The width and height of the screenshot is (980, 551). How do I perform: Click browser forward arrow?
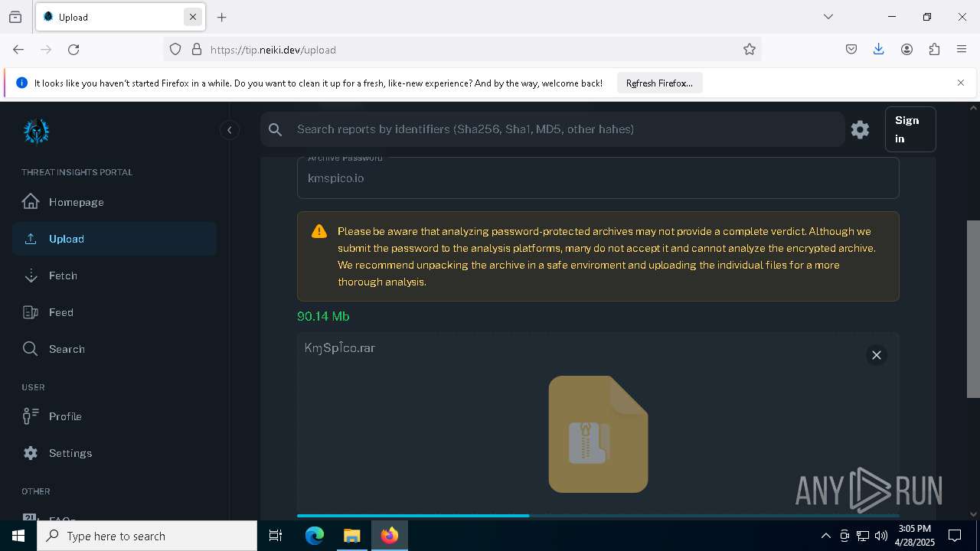point(46,49)
